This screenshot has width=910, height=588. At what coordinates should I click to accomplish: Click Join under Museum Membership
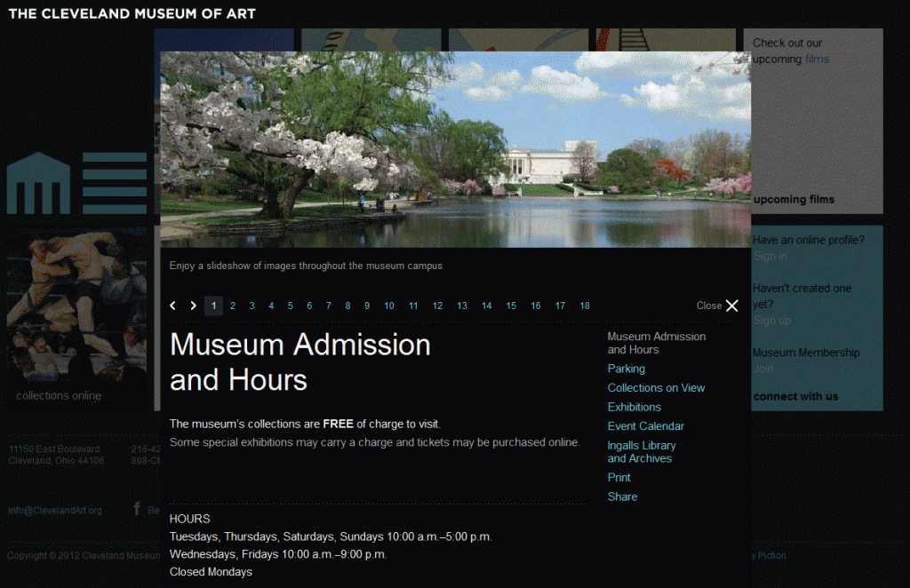pyautogui.click(x=763, y=369)
